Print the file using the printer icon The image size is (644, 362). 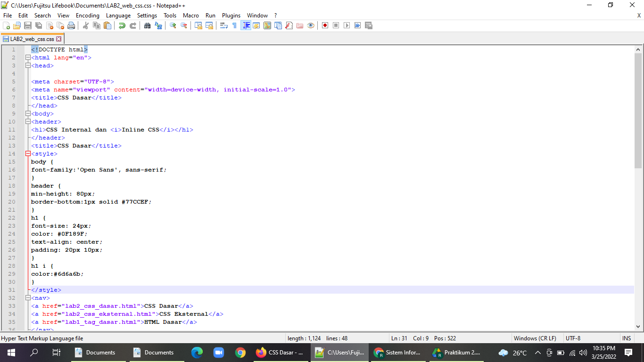pos(71,25)
